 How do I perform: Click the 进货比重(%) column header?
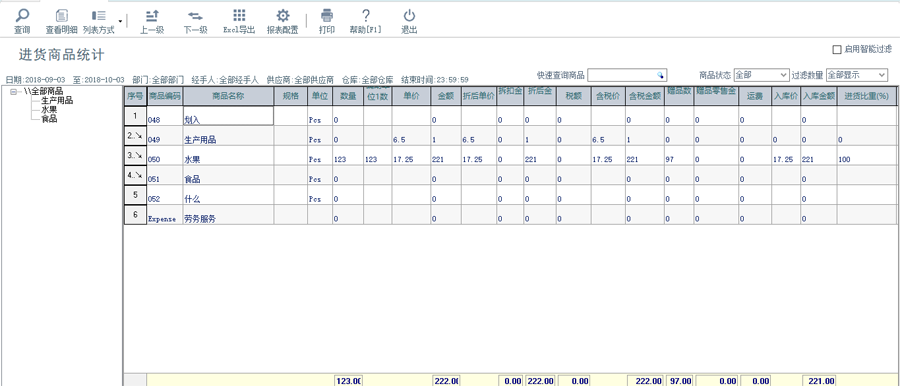pyautogui.click(x=866, y=96)
